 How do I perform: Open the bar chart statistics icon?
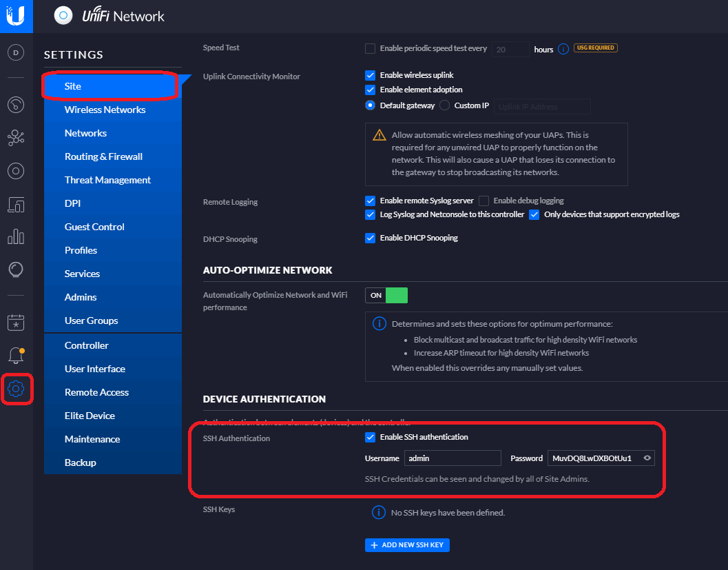pyautogui.click(x=16, y=236)
